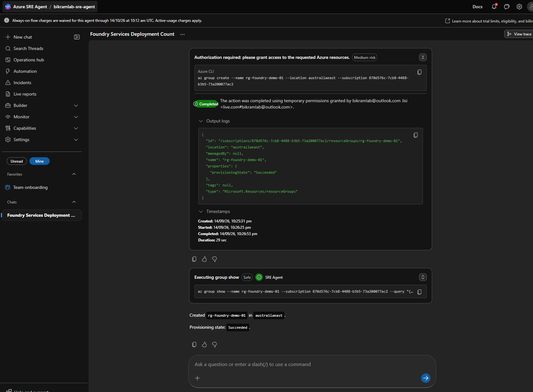Image resolution: width=533 pixels, height=392 pixels.
Task: Toggle the Unread filter pill
Action: point(17,161)
